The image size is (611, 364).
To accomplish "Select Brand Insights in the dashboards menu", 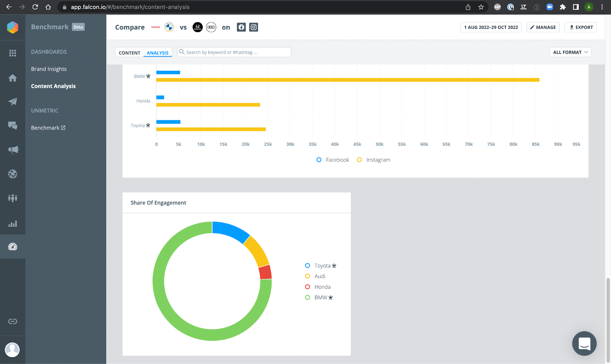I will click(48, 69).
